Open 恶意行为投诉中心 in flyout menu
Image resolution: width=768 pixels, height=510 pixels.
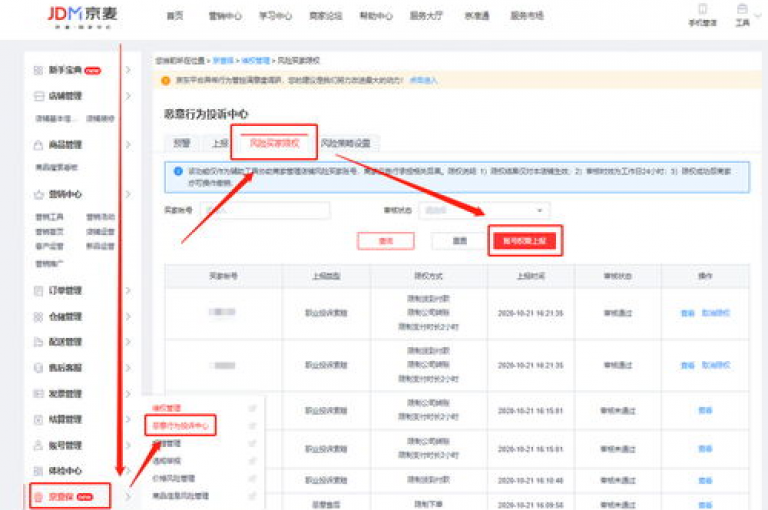pyautogui.click(x=181, y=426)
